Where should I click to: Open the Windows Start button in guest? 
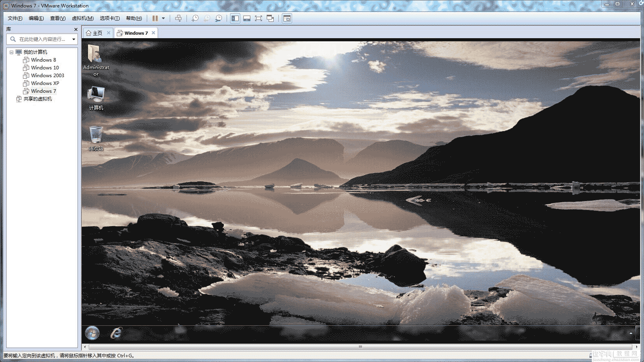[x=92, y=333]
